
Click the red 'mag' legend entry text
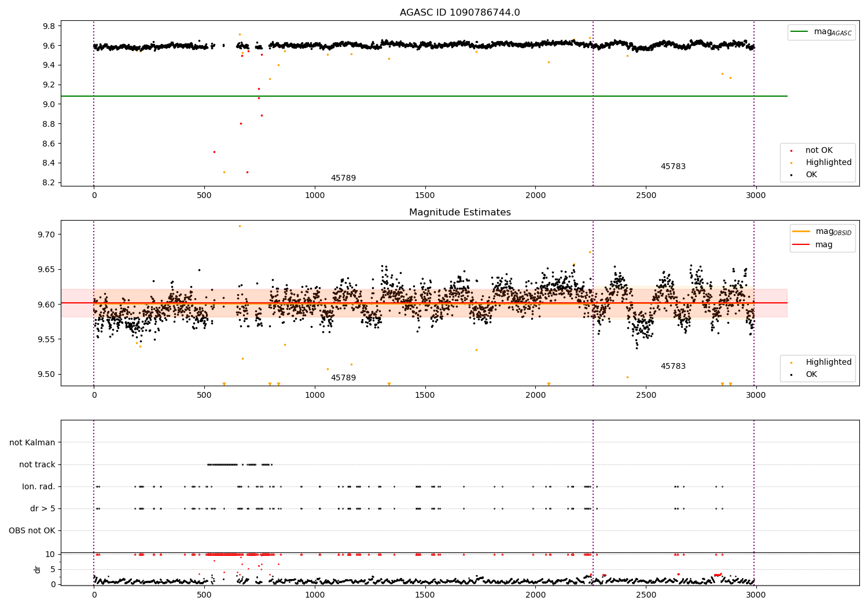click(x=824, y=245)
